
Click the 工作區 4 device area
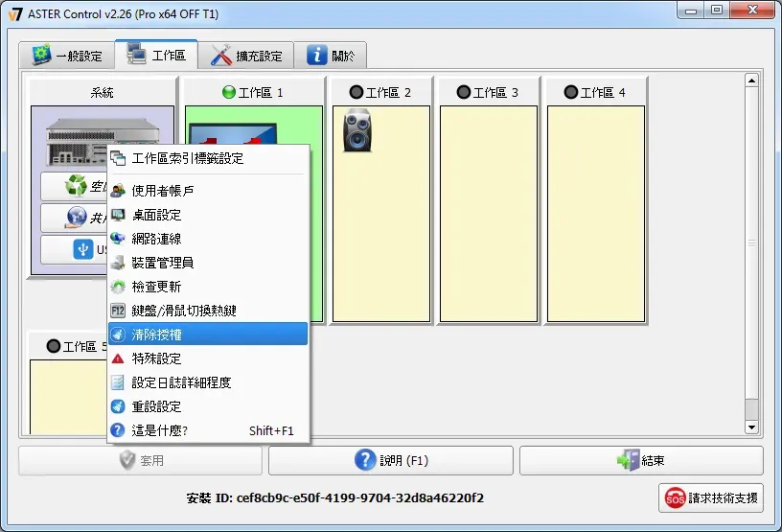595,214
